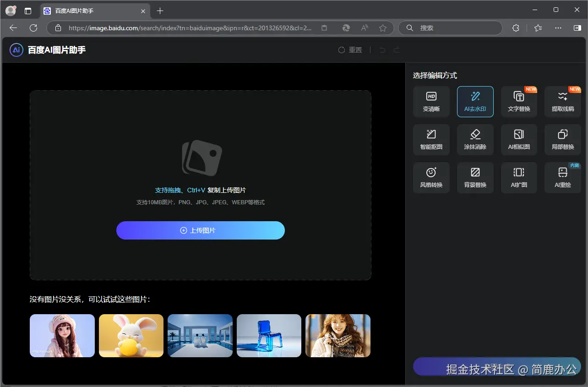Select the 变清晰 (HD enhance) tool
Viewport: 588px width, 387px height.
point(431,101)
